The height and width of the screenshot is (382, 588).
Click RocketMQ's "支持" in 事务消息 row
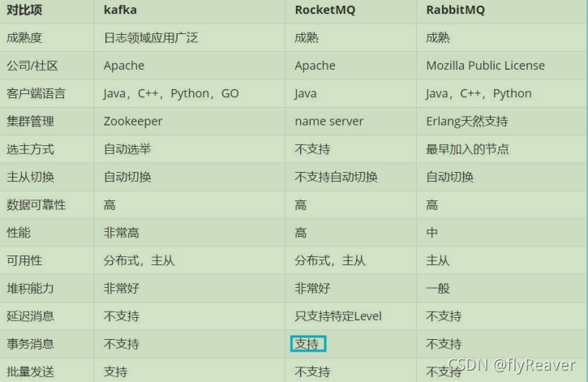[x=308, y=344]
